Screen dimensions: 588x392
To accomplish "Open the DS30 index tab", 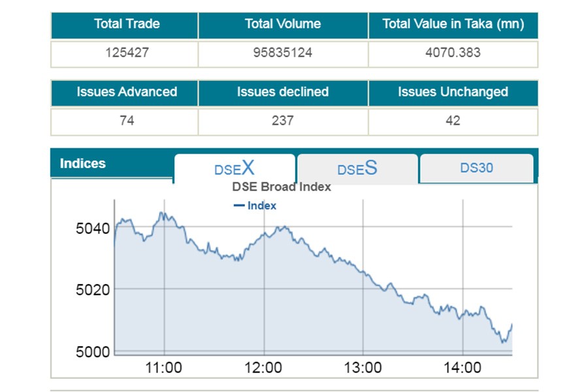I will click(x=476, y=168).
